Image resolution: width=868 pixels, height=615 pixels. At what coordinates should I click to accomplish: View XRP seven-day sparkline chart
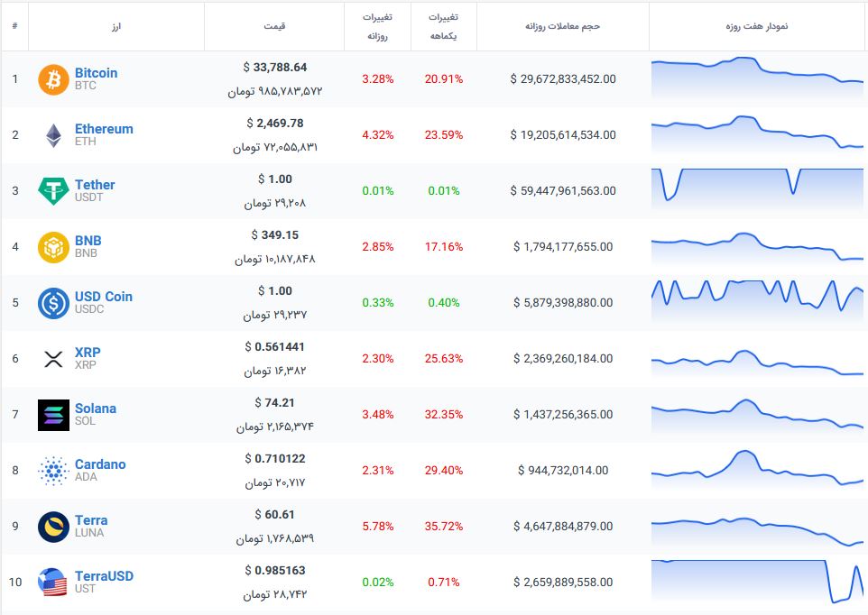click(757, 363)
